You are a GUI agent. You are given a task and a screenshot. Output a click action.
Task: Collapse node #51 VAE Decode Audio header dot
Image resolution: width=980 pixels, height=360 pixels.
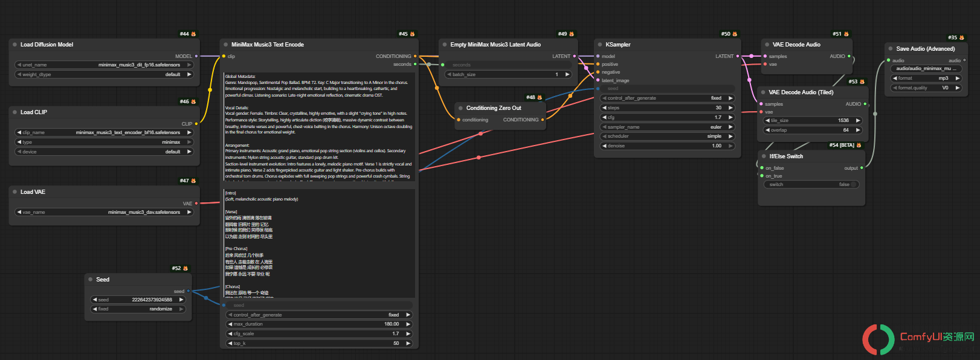point(767,45)
